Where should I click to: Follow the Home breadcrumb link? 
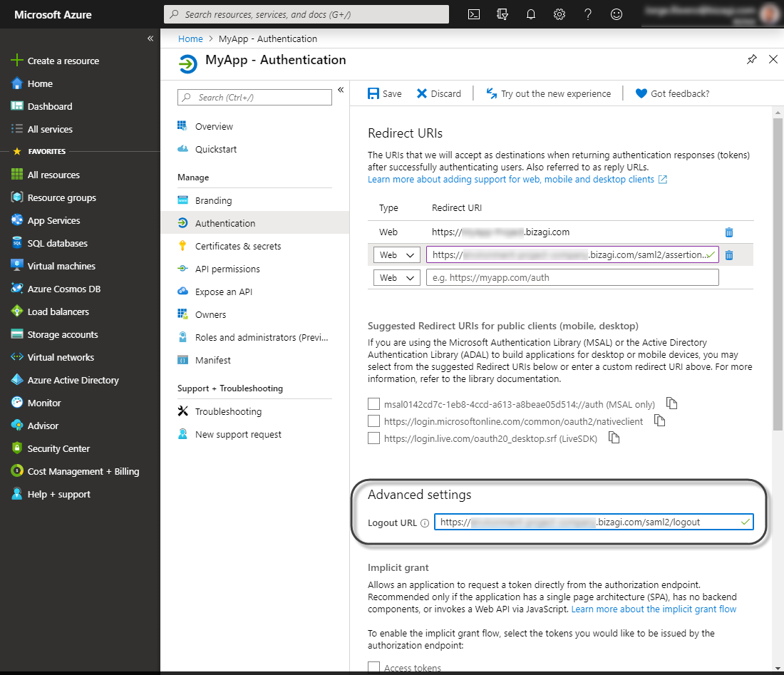[x=190, y=39]
